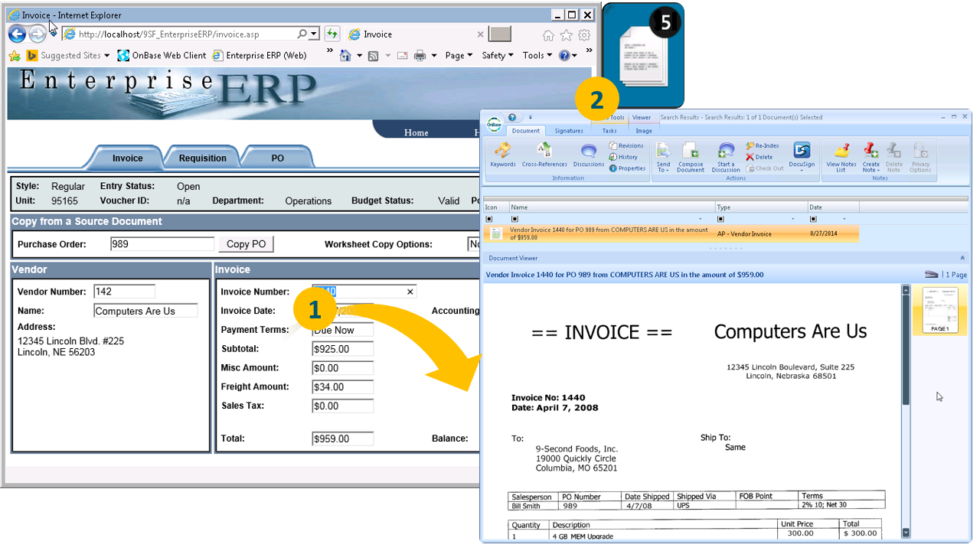Open IE Home star favorites icon
The image size is (980, 551).
click(567, 35)
